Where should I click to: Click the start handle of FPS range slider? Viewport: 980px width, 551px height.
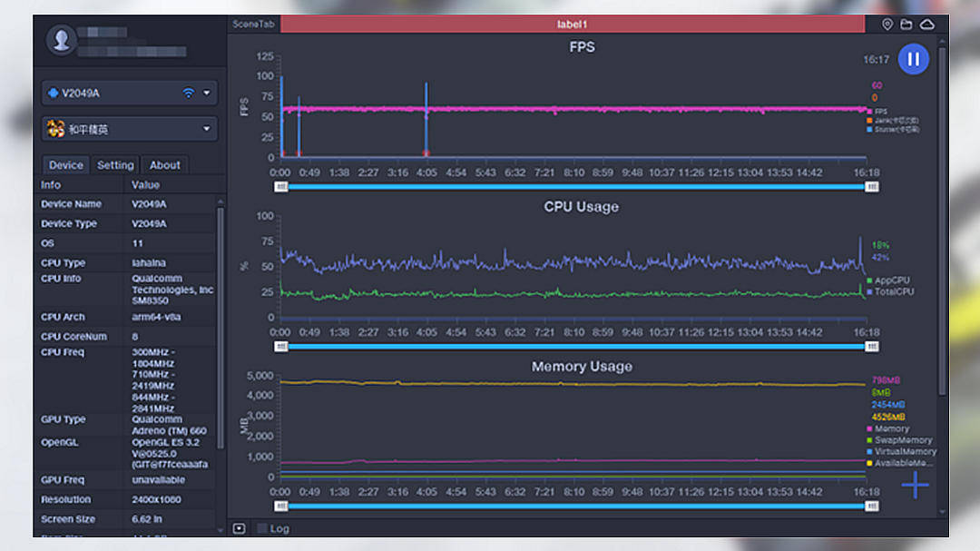(x=280, y=187)
